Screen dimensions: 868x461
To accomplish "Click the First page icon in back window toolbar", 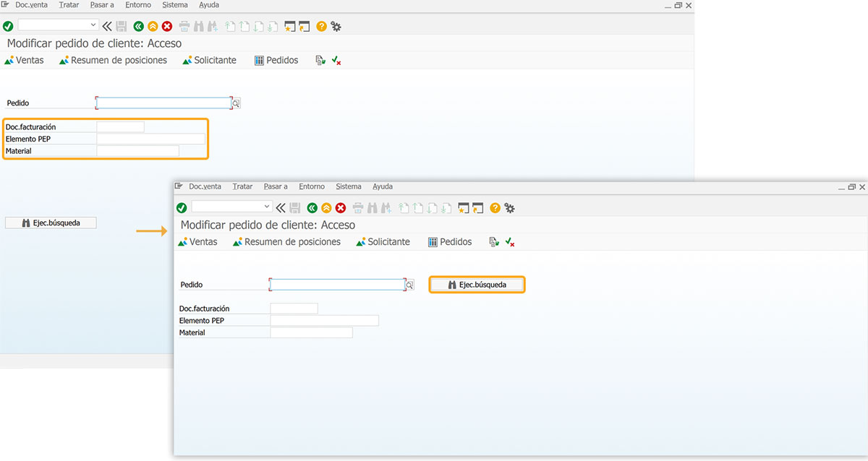I will [x=231, y=26].
